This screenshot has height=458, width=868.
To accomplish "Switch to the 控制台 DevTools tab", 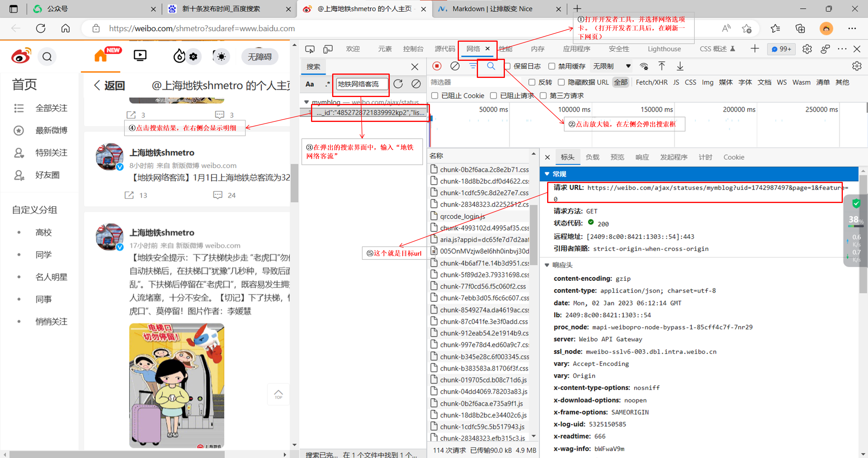I will pyautogui.click(x=413, y=49).
